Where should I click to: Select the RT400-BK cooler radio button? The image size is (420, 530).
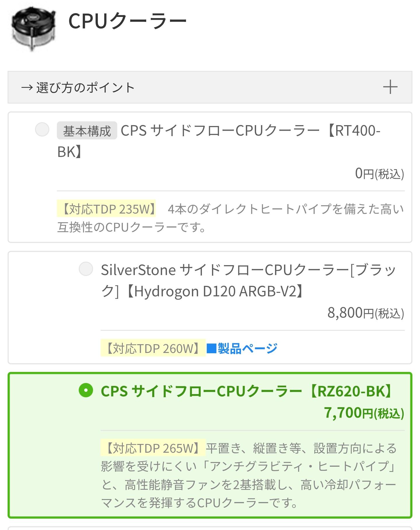pyautogui.click(x=42, y=130)
